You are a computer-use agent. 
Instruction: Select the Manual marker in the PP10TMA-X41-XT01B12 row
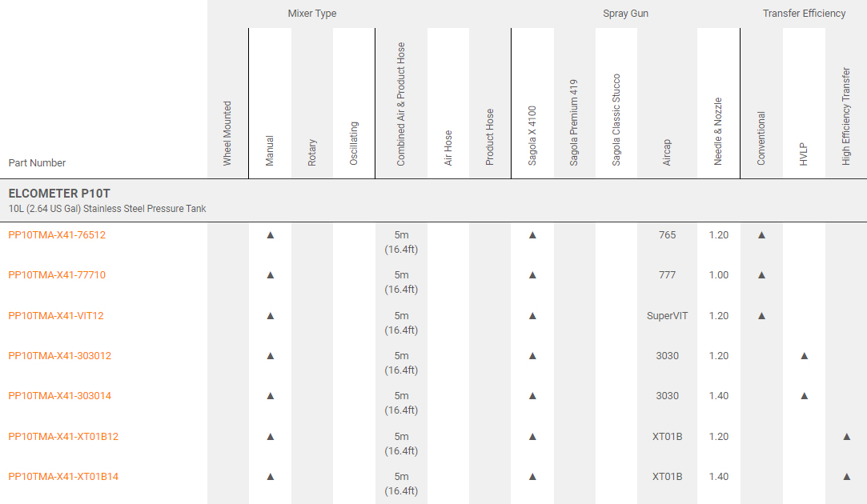tap(271, 437)
